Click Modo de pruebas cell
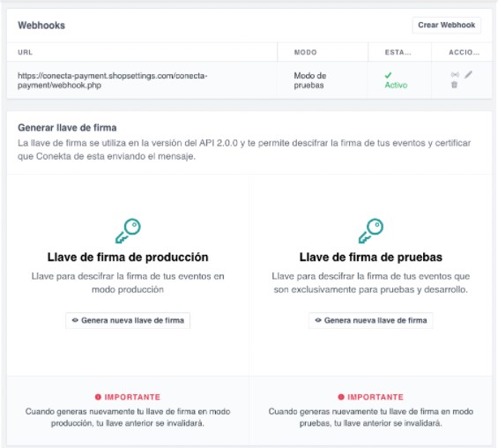The image size is (498, 448). [x=310, y=80]
